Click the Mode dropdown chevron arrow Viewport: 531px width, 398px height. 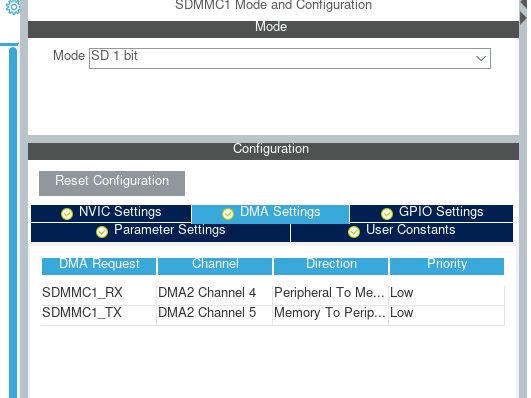[481, 58]
